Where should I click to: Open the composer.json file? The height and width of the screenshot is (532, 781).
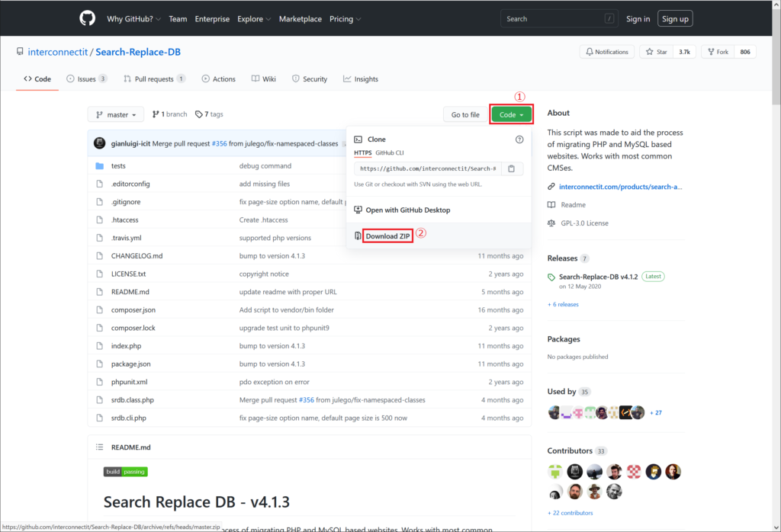pyautogui.click(x=133, y=309)
